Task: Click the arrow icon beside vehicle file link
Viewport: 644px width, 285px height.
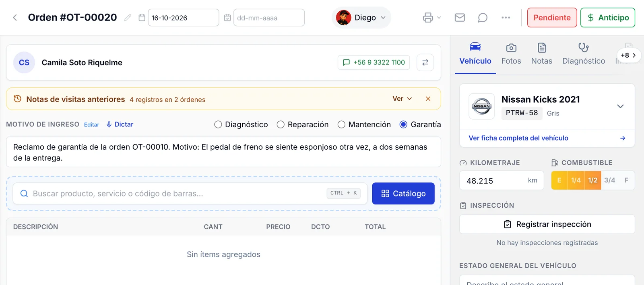Action: tap(623, 138)
